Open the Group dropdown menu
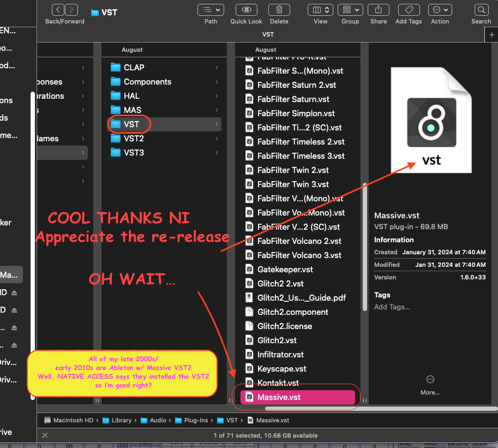The width and height of the screenshot is (498, 448). click(350, 10)
